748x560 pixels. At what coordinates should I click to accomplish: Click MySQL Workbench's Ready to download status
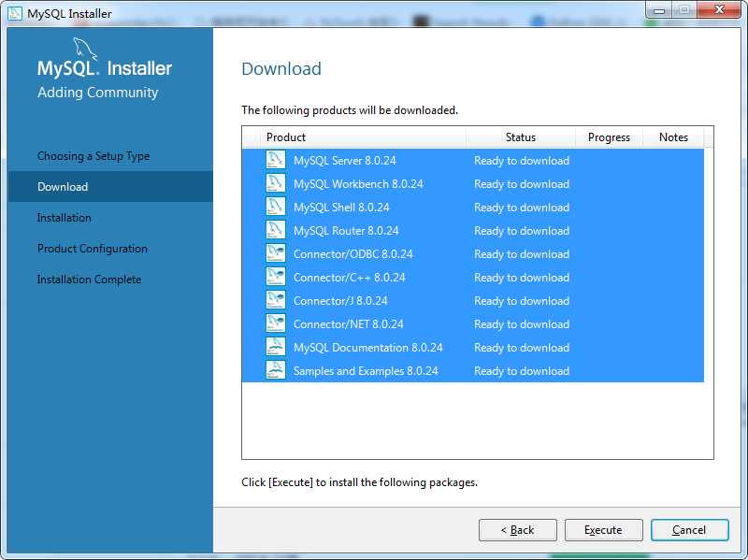click(x=522, y=184)
